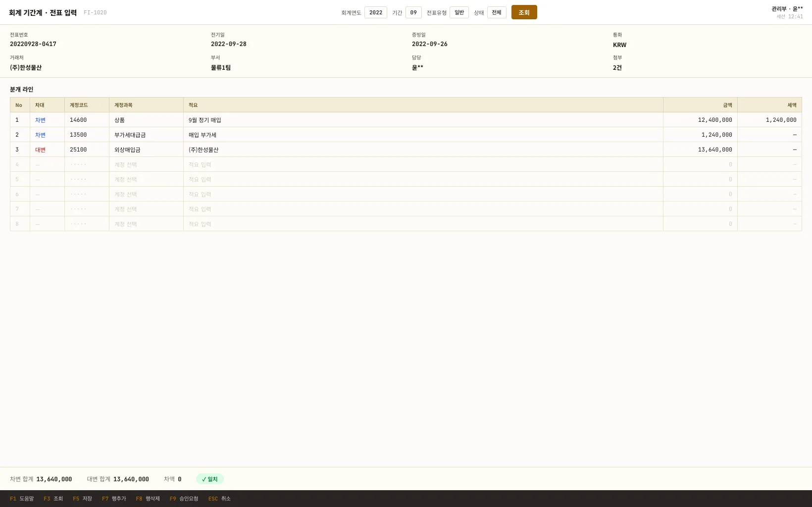The width and height of the screenshot is (812, 507).
Task: Click the 적요 입력 field in row 4
Action: [423, 164]
